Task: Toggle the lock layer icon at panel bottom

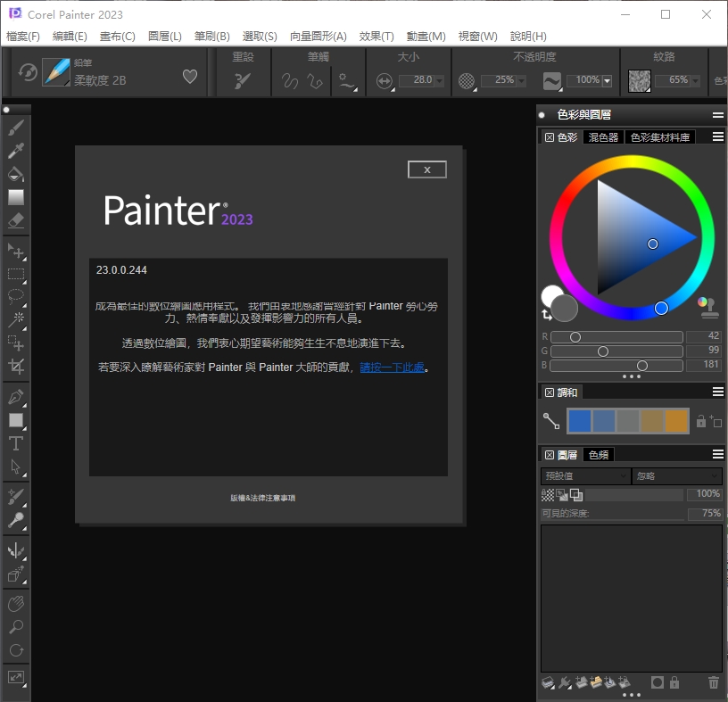Action: (675, 682)
